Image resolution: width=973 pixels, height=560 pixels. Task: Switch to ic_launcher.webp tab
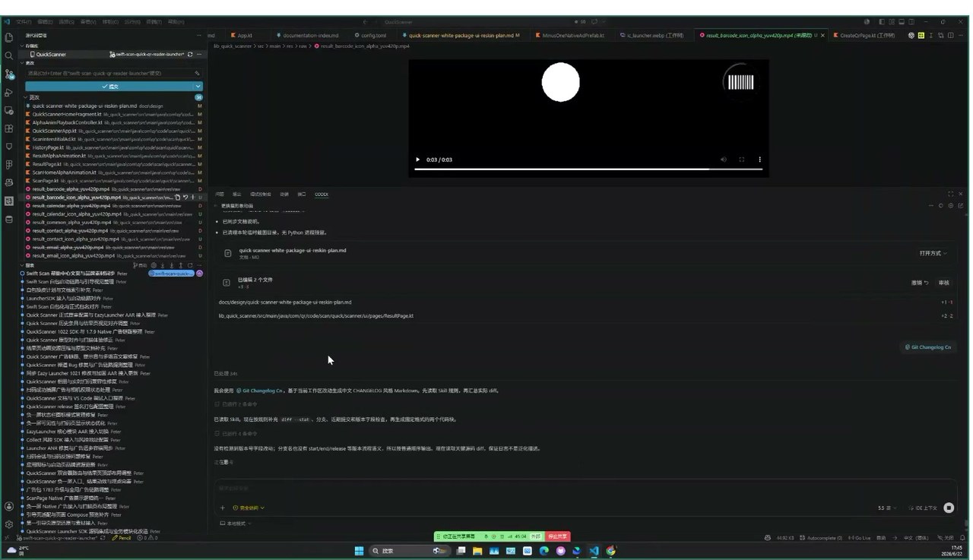(654, 35)
